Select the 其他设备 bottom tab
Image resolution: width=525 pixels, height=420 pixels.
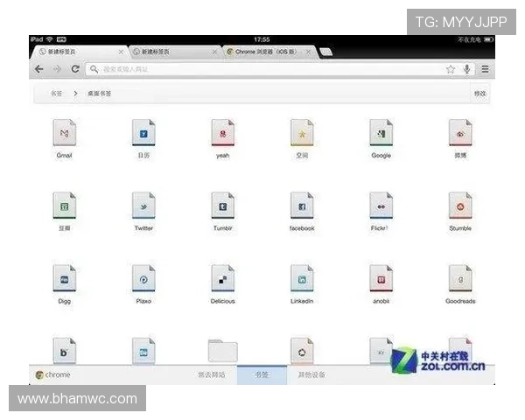(311, 375)
